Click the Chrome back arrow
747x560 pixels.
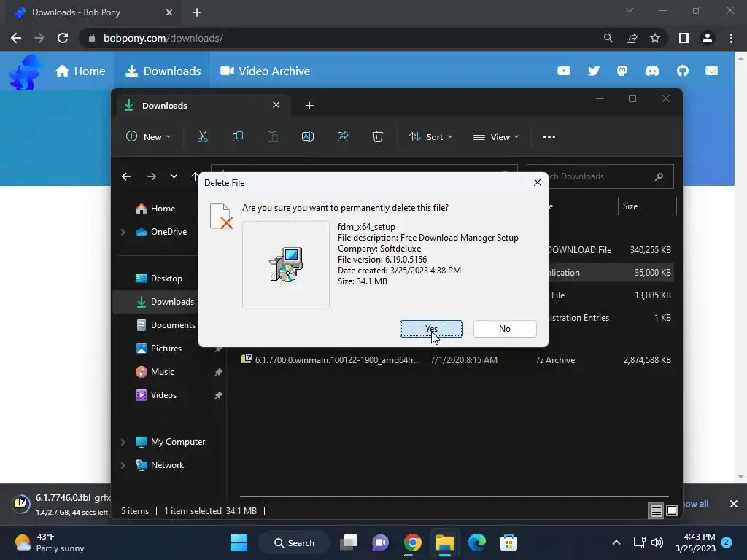16,38
